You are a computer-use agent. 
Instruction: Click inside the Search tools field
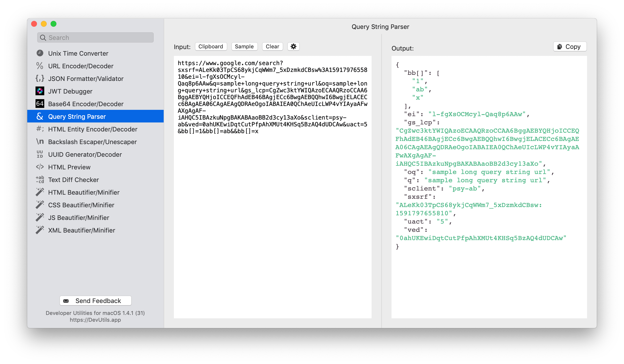[x=95, y=37]
